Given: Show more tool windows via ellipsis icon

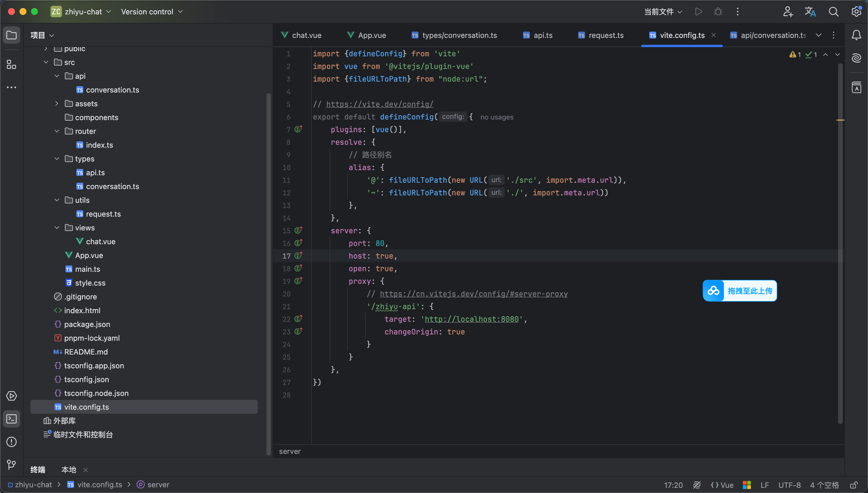Looking at the screenshot, I should pyautogui.click(x=11, y=87).
